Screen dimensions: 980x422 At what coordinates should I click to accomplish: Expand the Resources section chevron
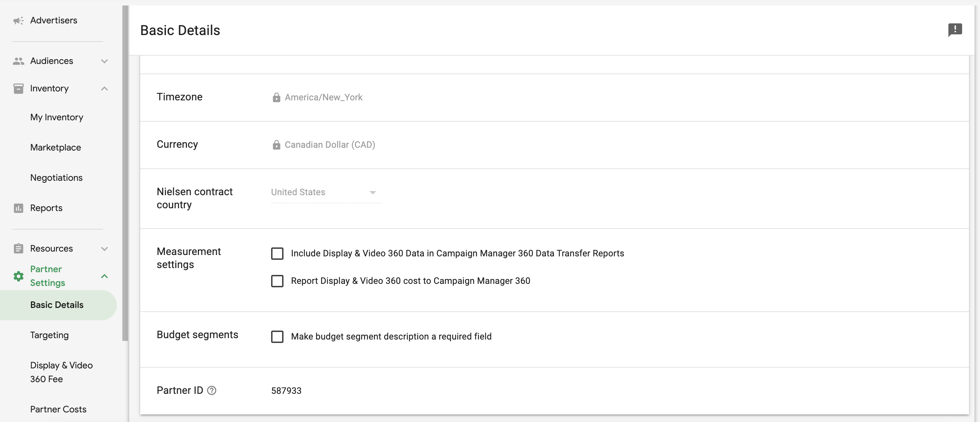click(x=104, y=248)
